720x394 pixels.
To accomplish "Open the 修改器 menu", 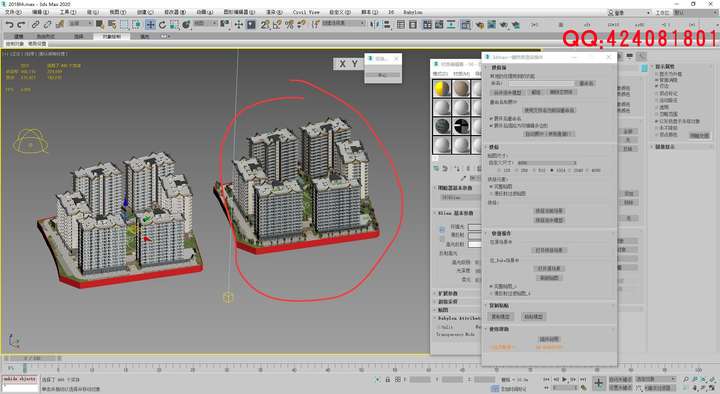I will (175, 12).
